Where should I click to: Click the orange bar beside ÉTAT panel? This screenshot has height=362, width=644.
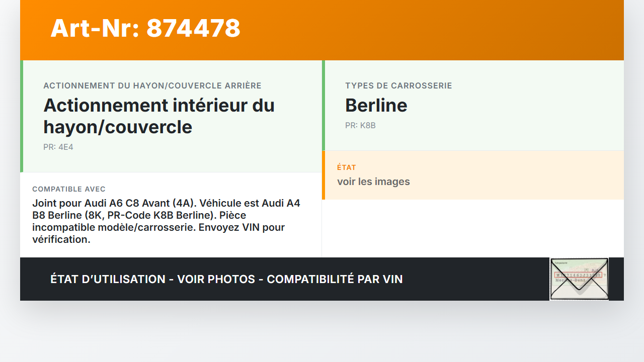click(x=324, y=175)
